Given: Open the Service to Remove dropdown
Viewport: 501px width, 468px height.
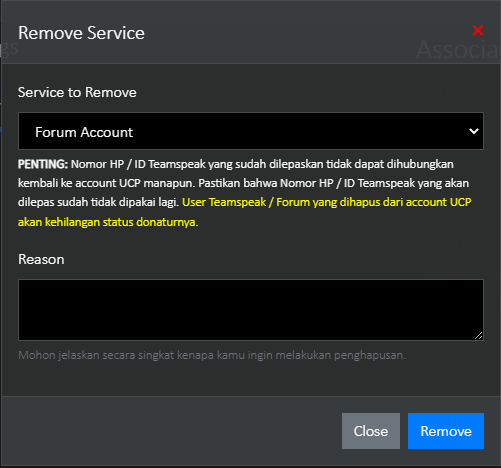Looking at the screenshot, I should [x=251, y=131].
